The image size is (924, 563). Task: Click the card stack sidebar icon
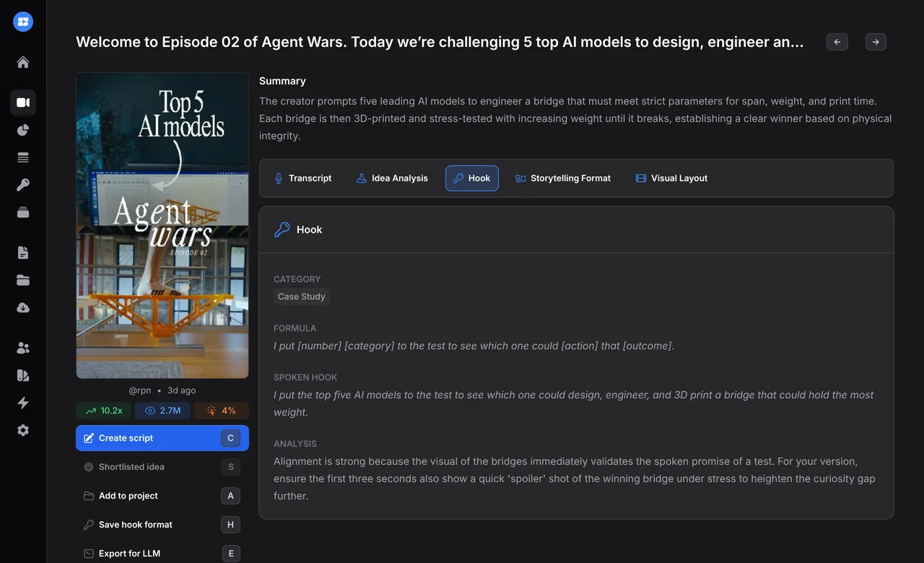23,212
